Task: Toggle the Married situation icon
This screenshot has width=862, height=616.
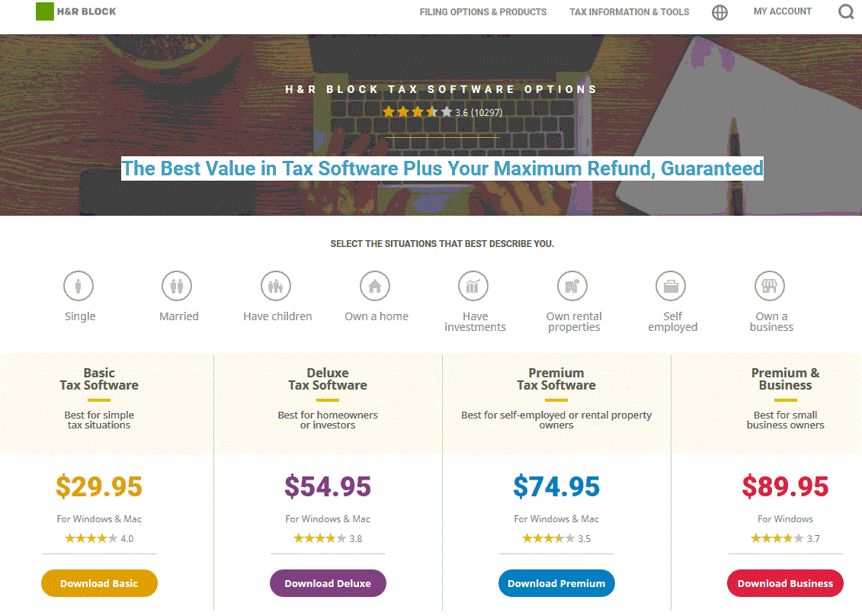Action: [177, 286]
